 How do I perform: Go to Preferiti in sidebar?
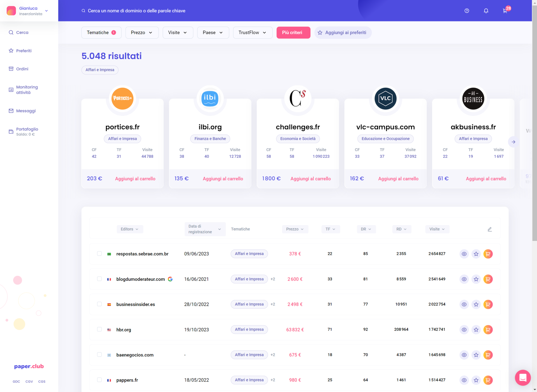24,51
